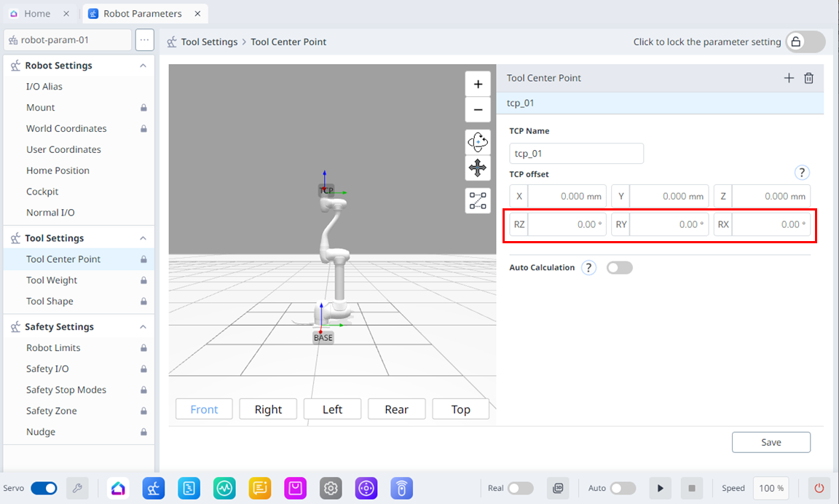
Task: Collapse the Robot Settings section
Action: [143, 66]
